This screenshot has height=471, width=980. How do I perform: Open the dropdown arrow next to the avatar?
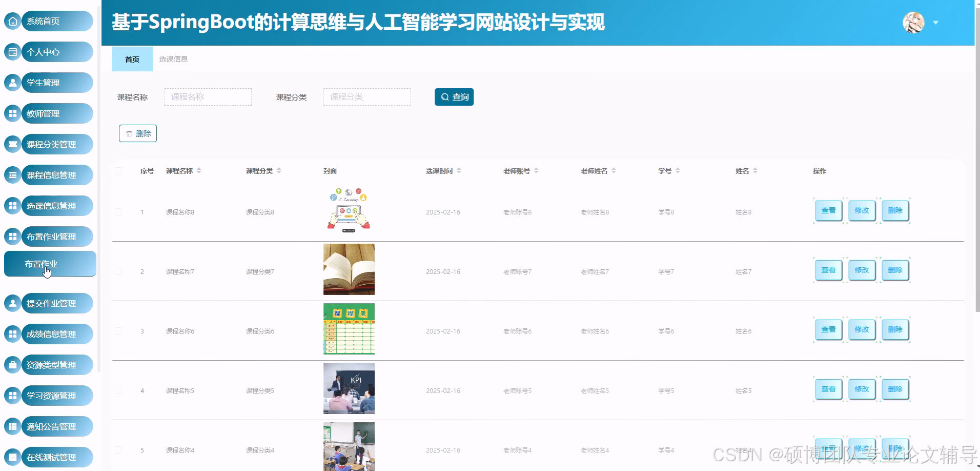click(935, 23)
